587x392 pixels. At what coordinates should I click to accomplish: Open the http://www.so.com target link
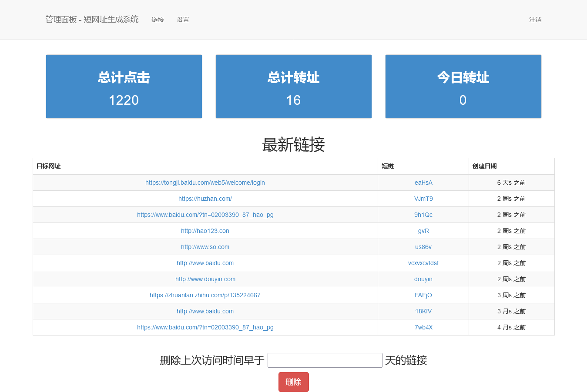tap(205, 247)
